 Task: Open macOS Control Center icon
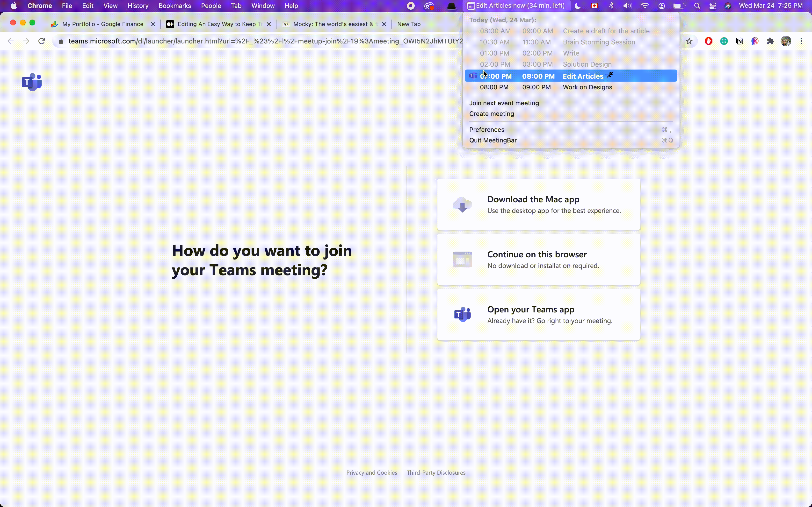click(x=713, y=6)
